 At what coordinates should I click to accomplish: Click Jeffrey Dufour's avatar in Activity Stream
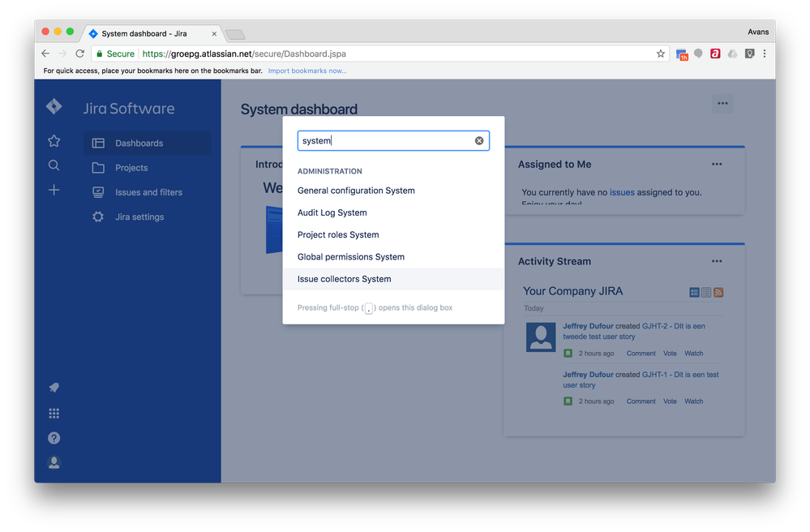pos(540,337)
